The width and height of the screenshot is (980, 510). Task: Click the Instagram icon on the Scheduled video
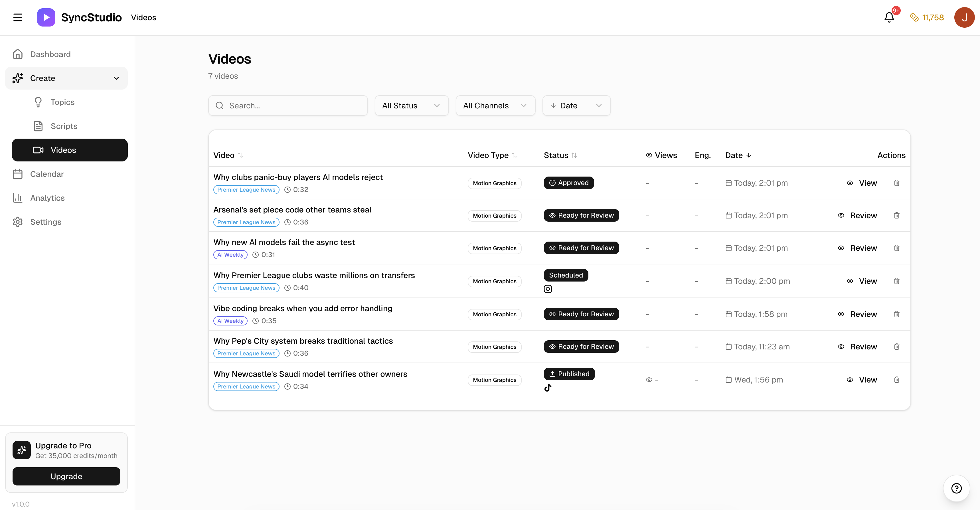548,289
